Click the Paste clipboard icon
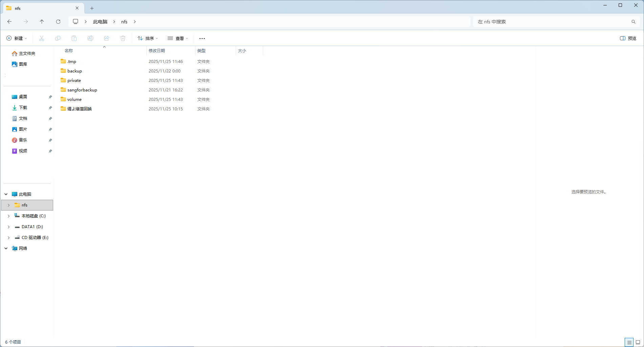 pyautogui.click(x=74, y=38)
